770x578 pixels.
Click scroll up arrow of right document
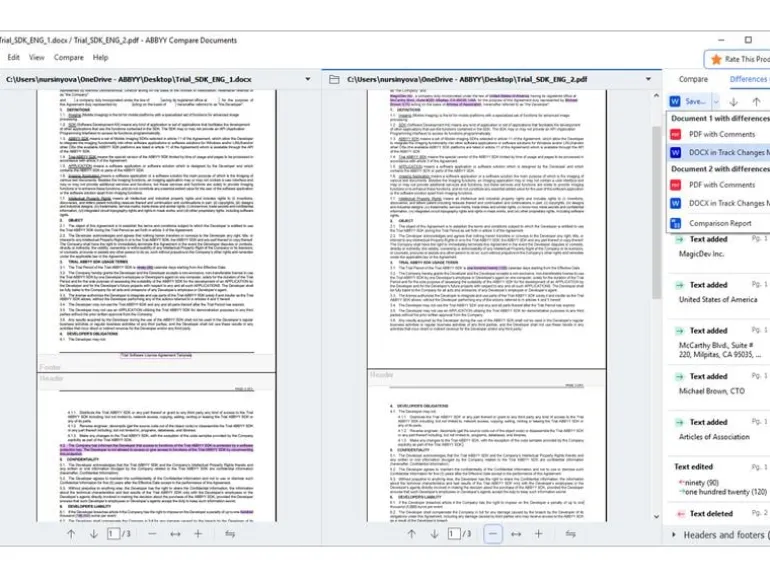pyautogui.click(x=657, y=96)
